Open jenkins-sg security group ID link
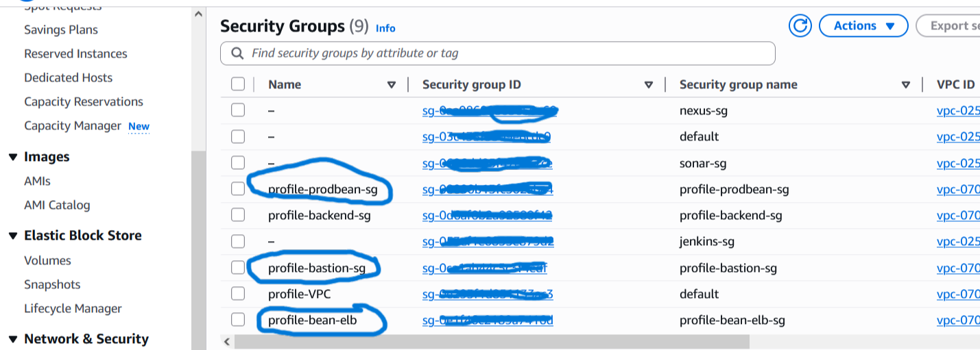Viewport: 980px width, 350px height. (x=488, y=241)
